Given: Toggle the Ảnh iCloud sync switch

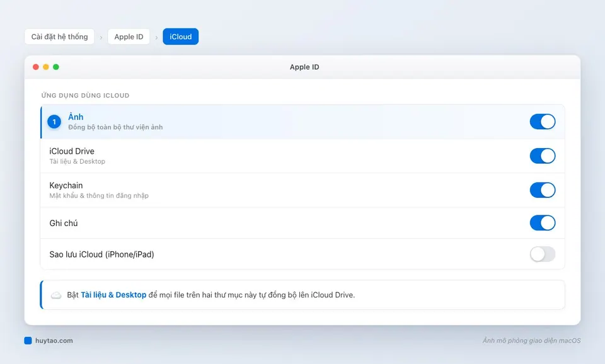Looking at the screenshot, I should (542, 122).
